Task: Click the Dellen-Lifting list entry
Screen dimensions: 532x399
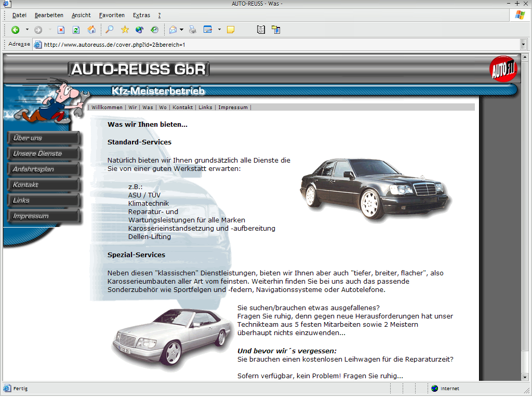Action: 150,237
